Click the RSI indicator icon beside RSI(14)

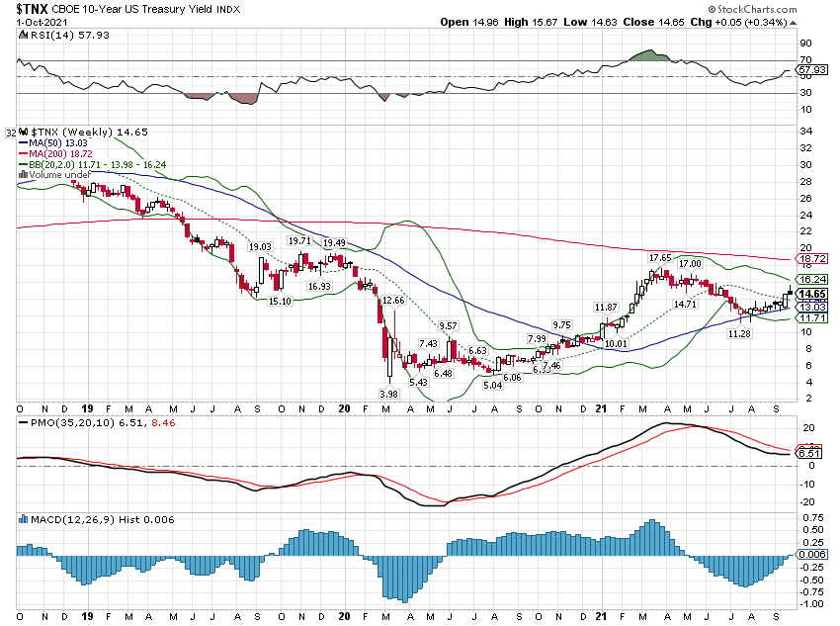click(23, 35)
